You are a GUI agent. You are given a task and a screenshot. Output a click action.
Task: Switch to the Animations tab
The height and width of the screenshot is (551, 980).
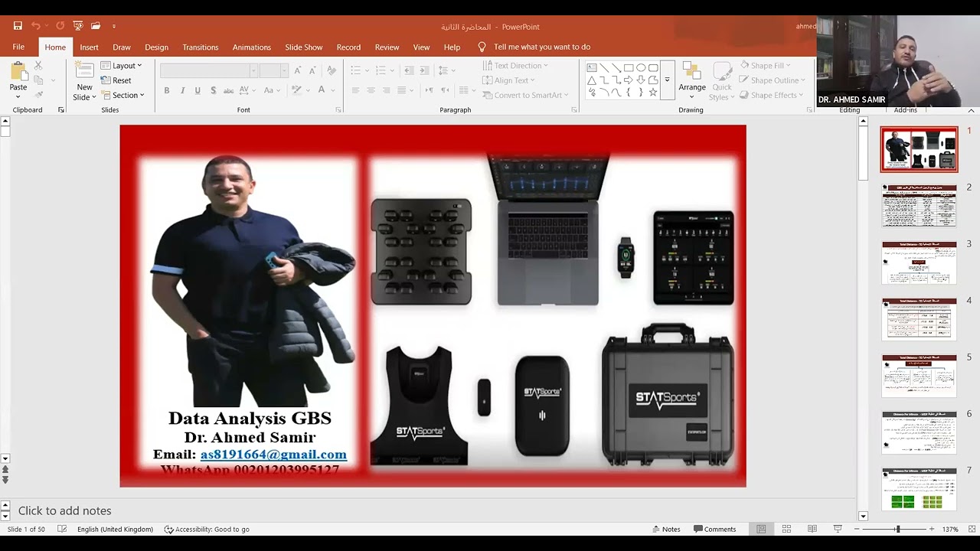252,47
